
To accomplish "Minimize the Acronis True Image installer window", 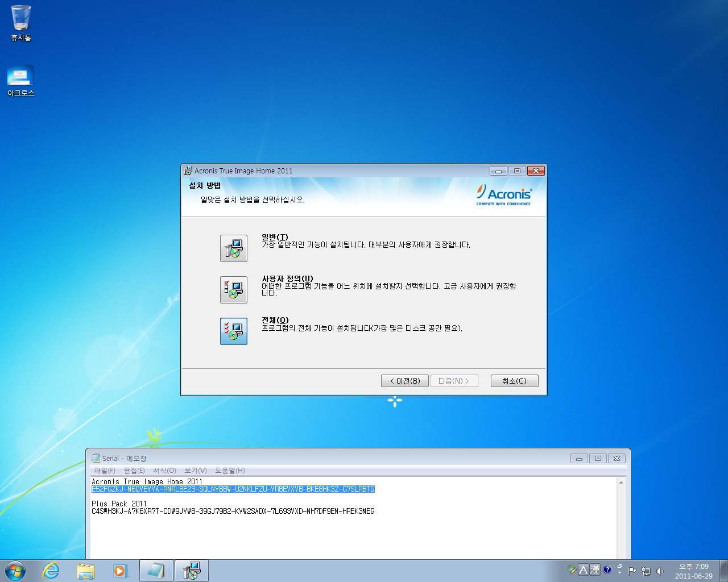I will click(498, 171).
